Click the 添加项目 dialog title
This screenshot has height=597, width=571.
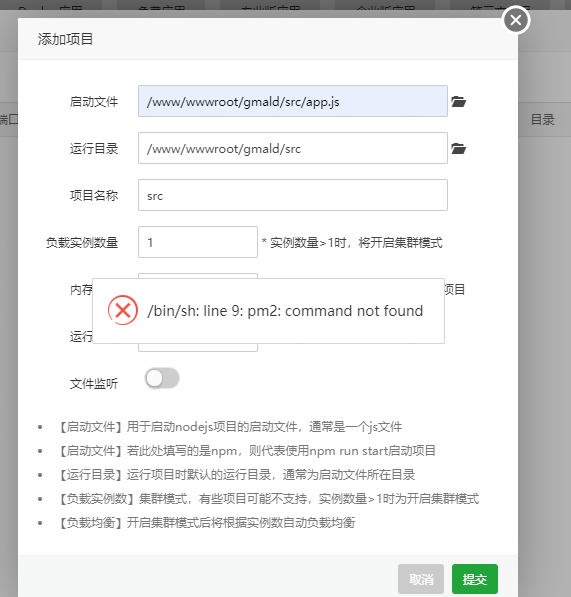(65, 39)
